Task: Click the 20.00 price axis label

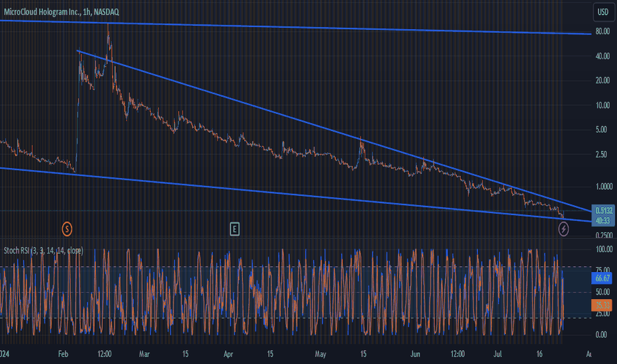Action: click(602, 81)
